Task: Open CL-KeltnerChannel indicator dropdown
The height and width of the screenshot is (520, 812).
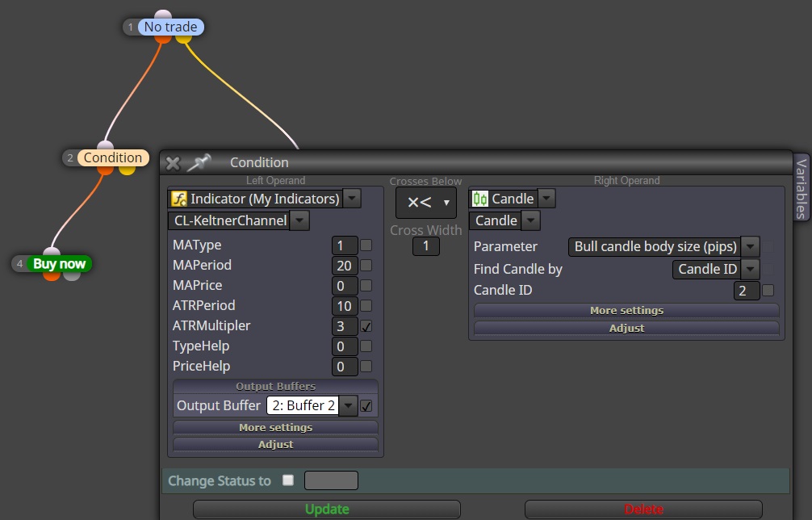Action: (x=299, y=220)
